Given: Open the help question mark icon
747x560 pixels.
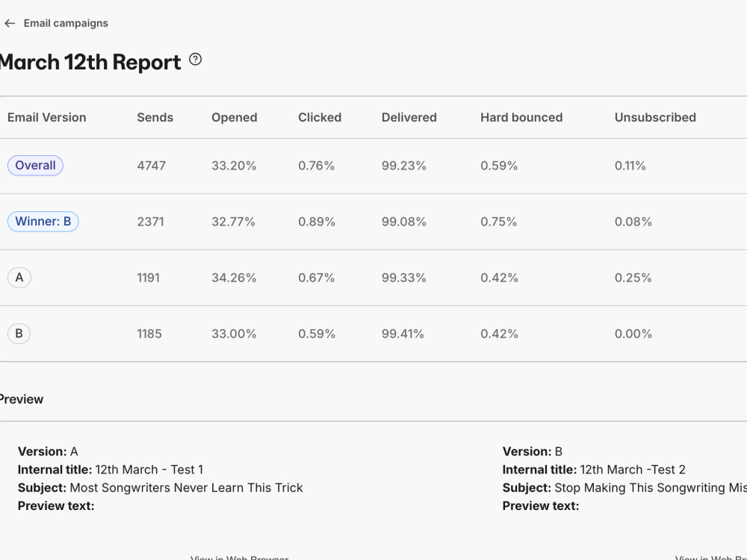Looking at the screenshot, I should pyautogui.click(x=195, y=60).
